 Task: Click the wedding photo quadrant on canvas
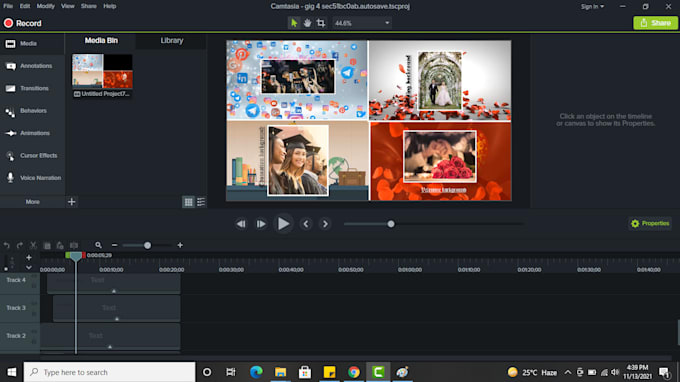[440, 81]
